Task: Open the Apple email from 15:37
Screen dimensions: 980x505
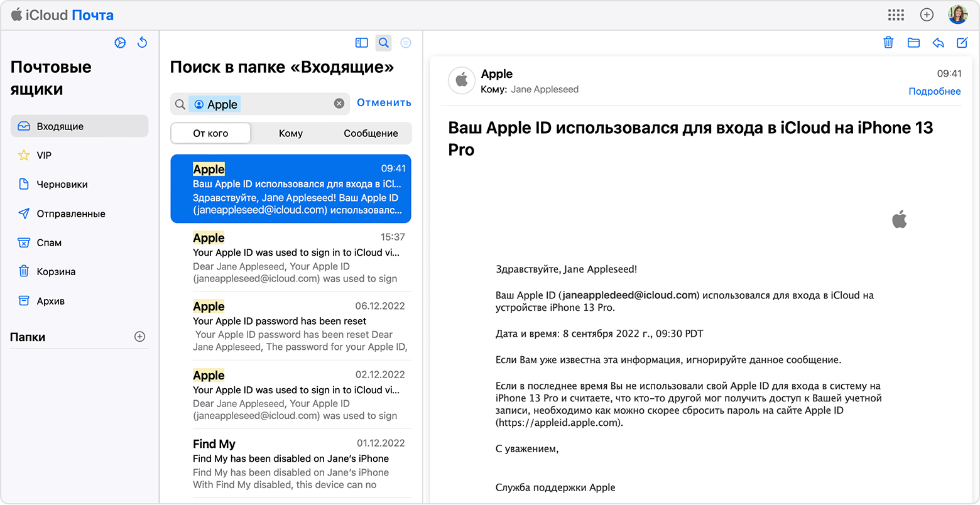Action: click(x=291, y=258)
